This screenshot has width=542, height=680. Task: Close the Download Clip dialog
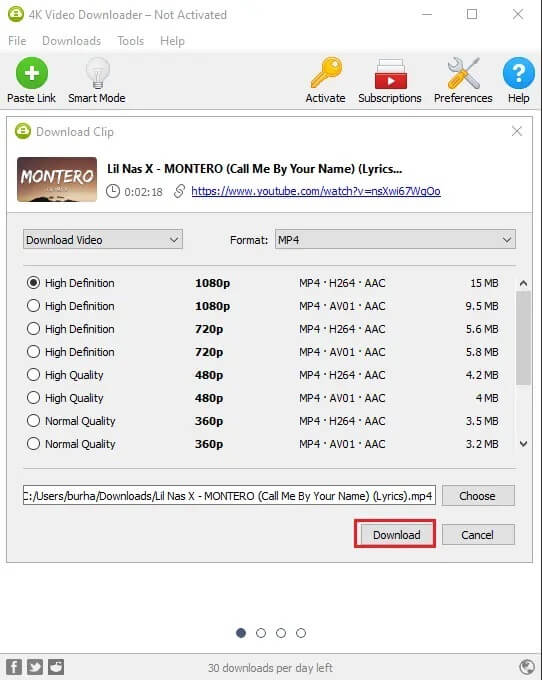[516, 131]
